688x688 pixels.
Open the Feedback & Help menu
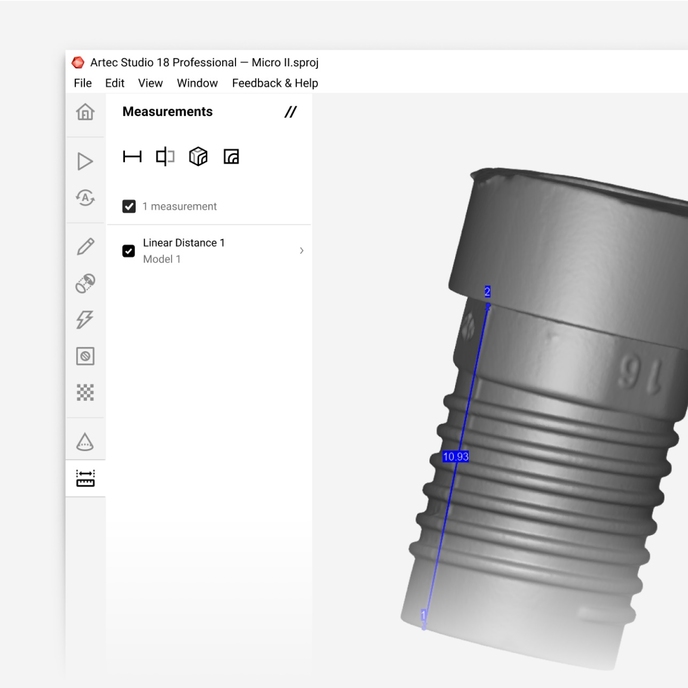[275, 83]
